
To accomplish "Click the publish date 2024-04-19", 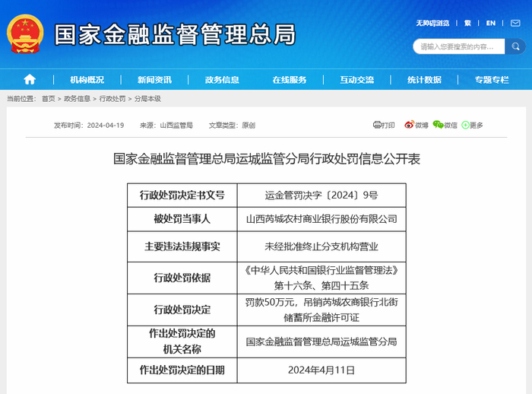I will click(106, 126).
